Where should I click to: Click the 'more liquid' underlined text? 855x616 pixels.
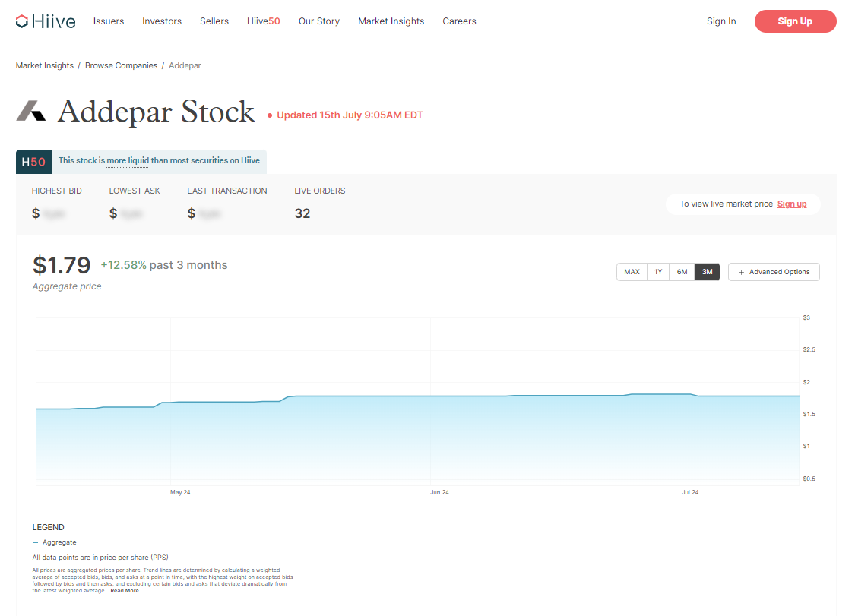click(x=128, y=161)
